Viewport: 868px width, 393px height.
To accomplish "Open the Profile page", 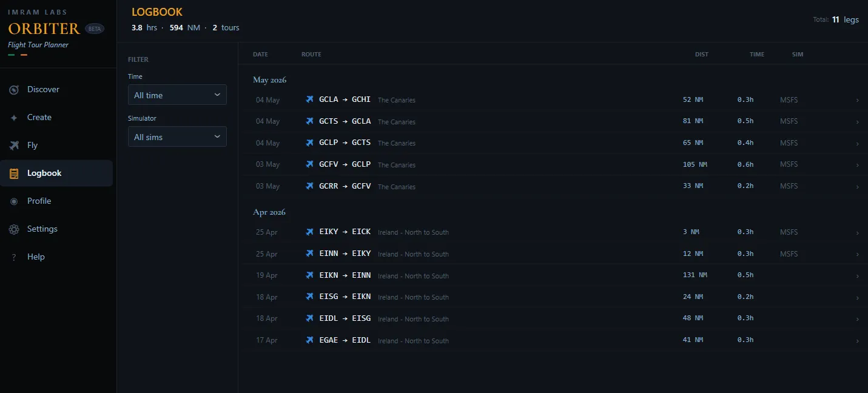I will [x=56, y=201].
